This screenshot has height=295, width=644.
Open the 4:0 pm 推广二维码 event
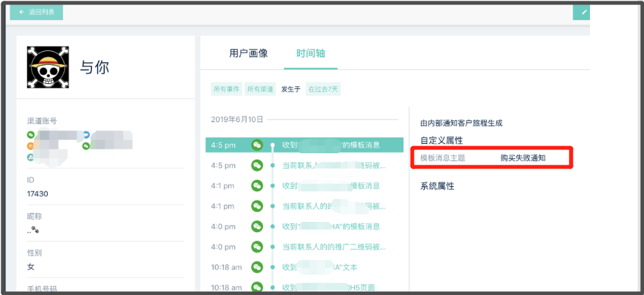coord(334,247)
